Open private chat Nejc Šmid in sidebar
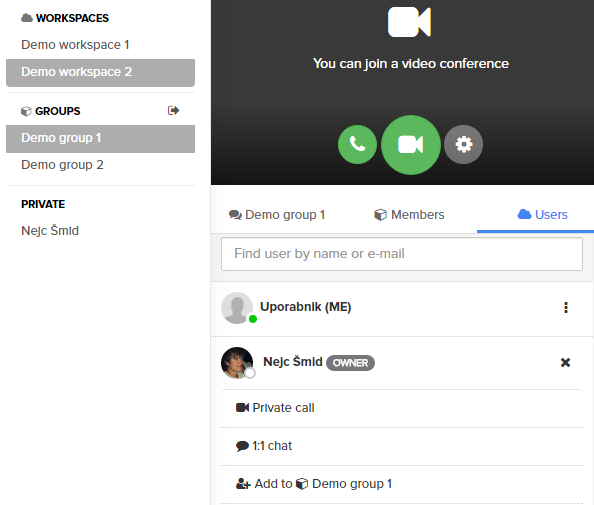594x505 pixels. 50,230
